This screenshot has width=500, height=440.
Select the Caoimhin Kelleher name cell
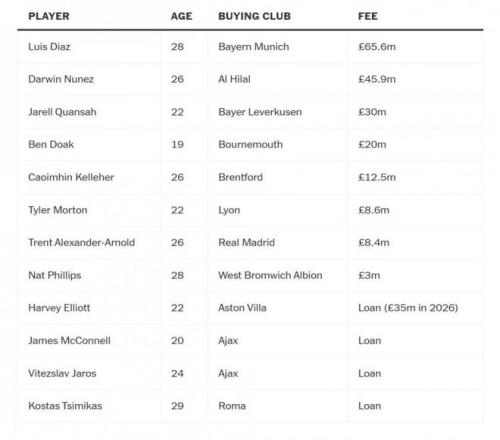pos(71,177)
